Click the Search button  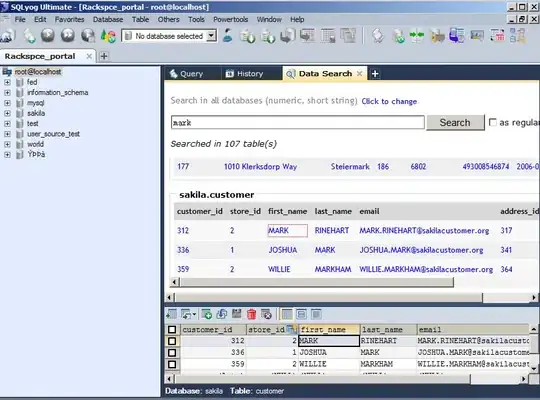[x=455, y=123]
